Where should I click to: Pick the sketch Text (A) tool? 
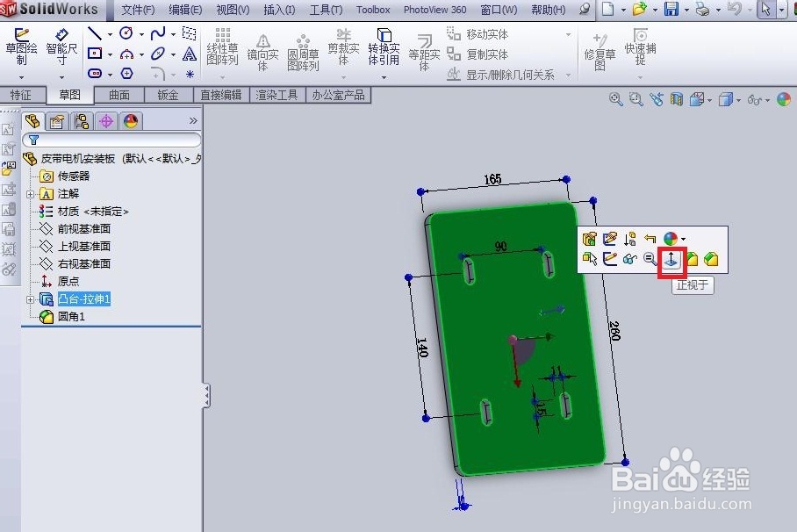(190, 54)
